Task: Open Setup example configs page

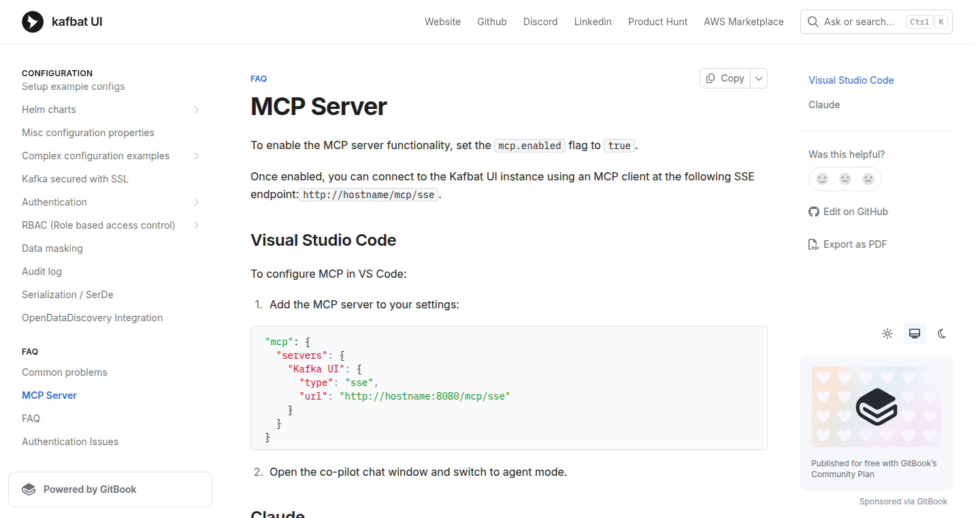Action: [x=73, y=86]
